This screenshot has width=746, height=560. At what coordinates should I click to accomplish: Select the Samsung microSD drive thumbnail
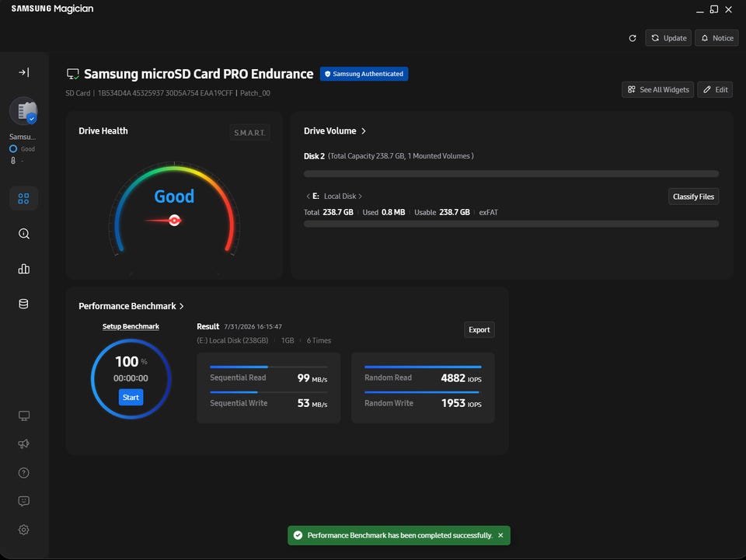click(x=24, y=111)
